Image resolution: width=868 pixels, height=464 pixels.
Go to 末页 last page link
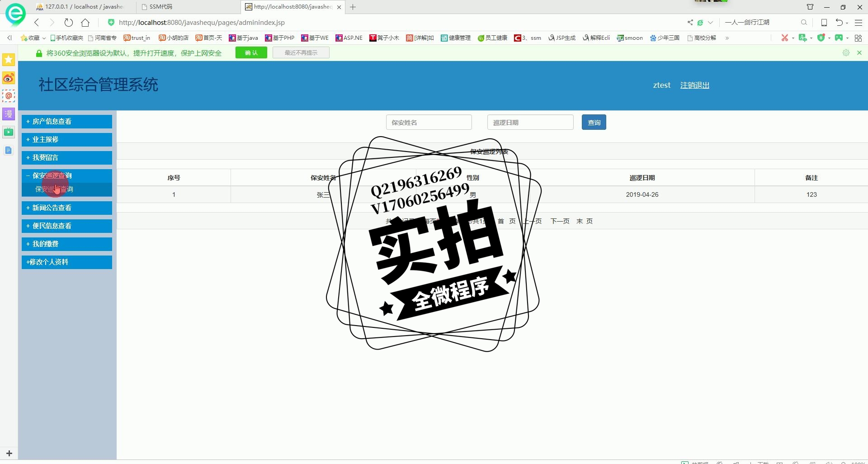(x=584, y=221)
